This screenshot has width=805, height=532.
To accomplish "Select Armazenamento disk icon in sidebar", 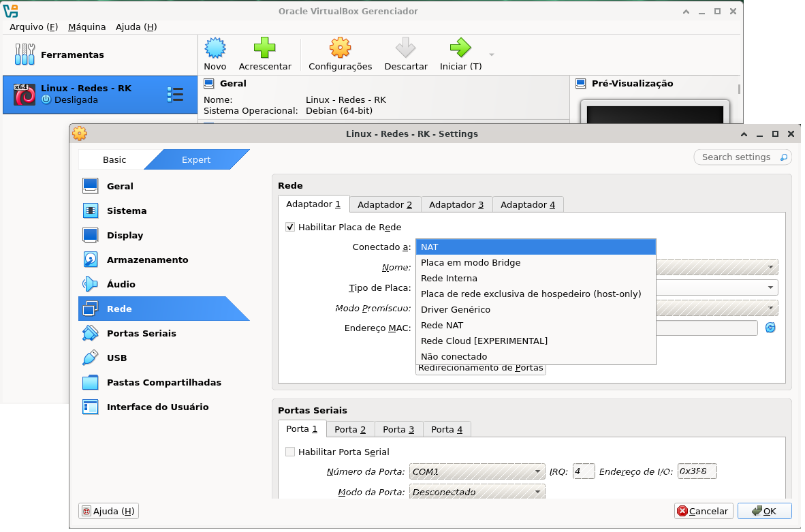I will (91, 260).
